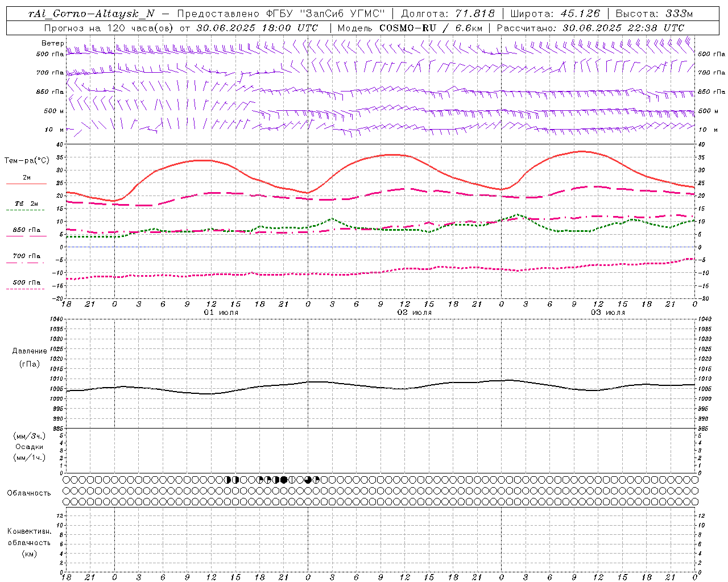Click the dotted legend line under temperature '500 гПа'
This screenshot has height=582, width=728.
click(25, 289)
